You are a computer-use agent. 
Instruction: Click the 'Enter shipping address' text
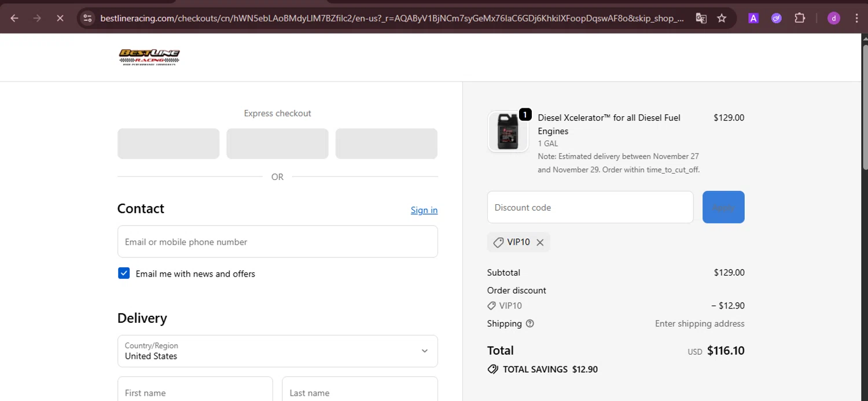pos(700,323)
